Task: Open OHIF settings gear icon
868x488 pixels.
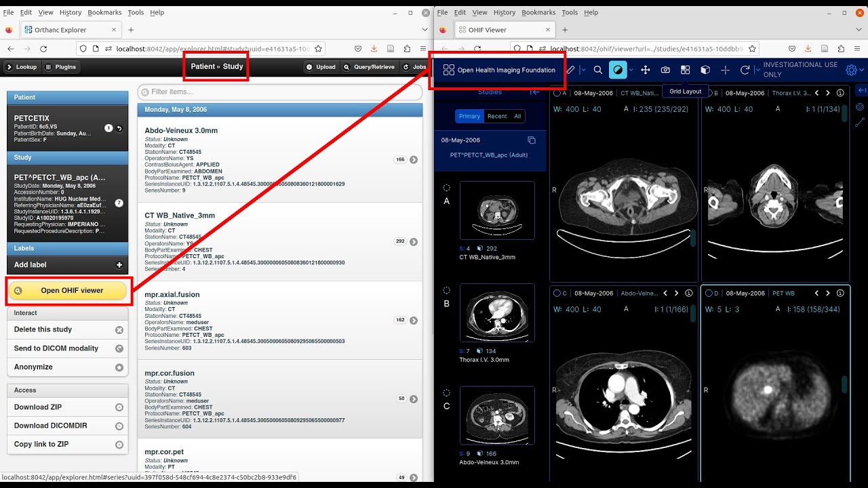Action: pyautogui.click(x=852, y=70)
